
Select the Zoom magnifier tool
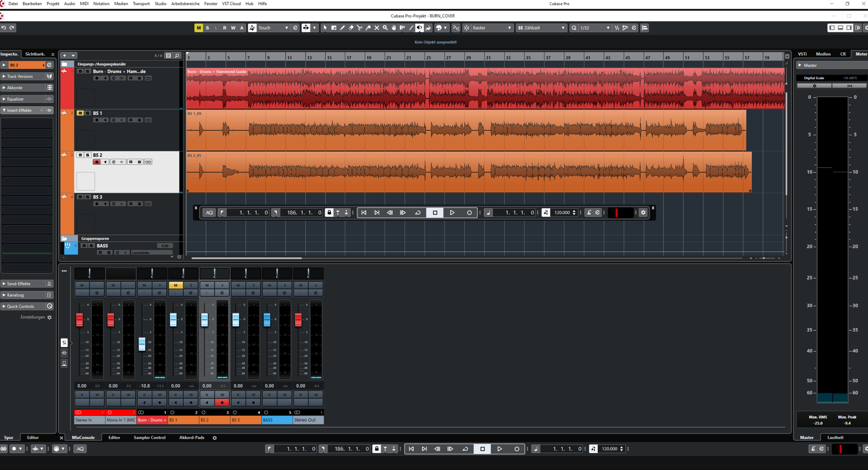(x=385, y=28)
